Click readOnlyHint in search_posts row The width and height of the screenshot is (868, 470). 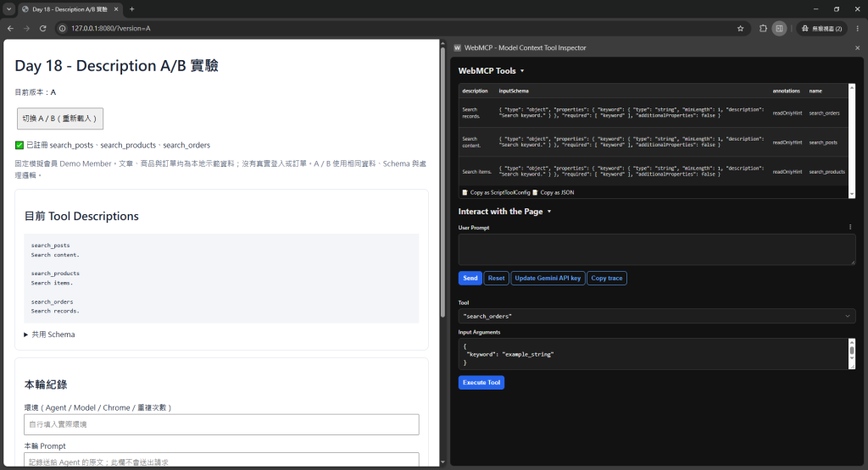pyautogui.click(x=787, y=142)
